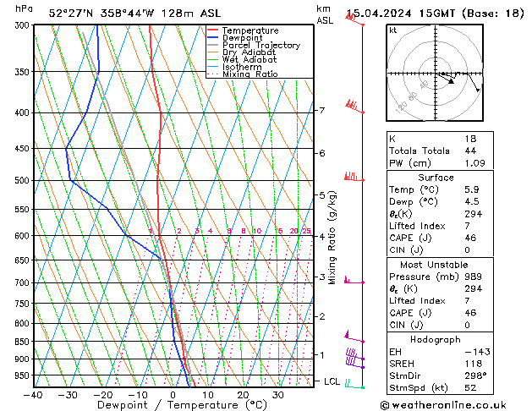Click the 500 hPa pressure axis label
Image resolution: width=532 pixels, height=411 pixels.
(24, 181)
